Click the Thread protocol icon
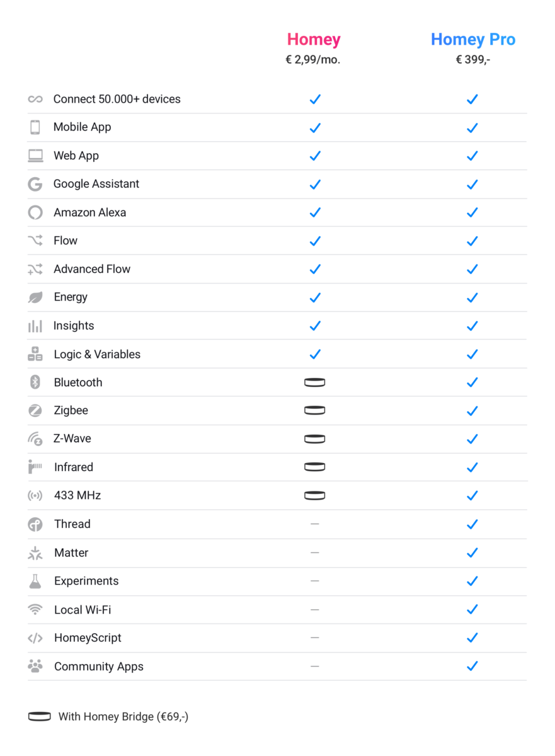The width and height of the screenshot is (555, 756). [x=35, y=524]
